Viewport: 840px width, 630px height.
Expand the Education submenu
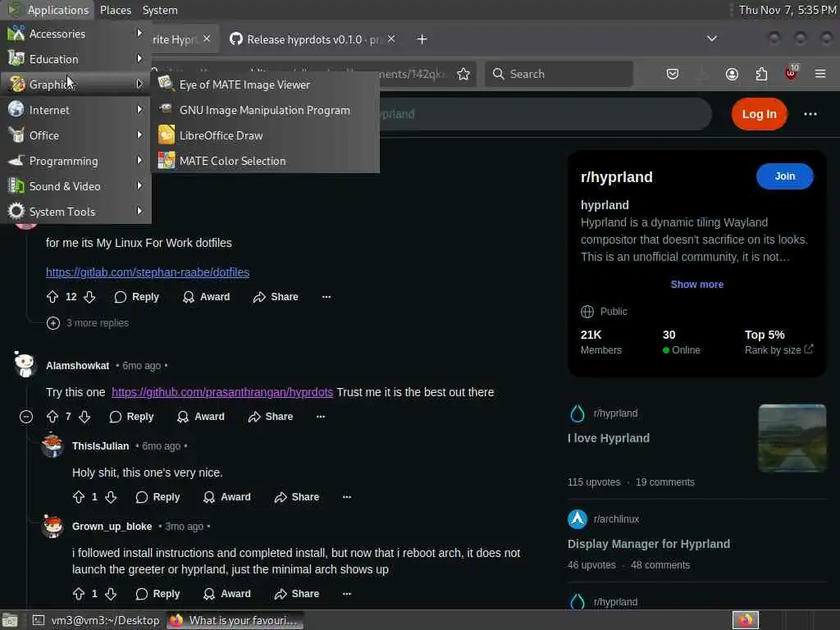point(75,59)
